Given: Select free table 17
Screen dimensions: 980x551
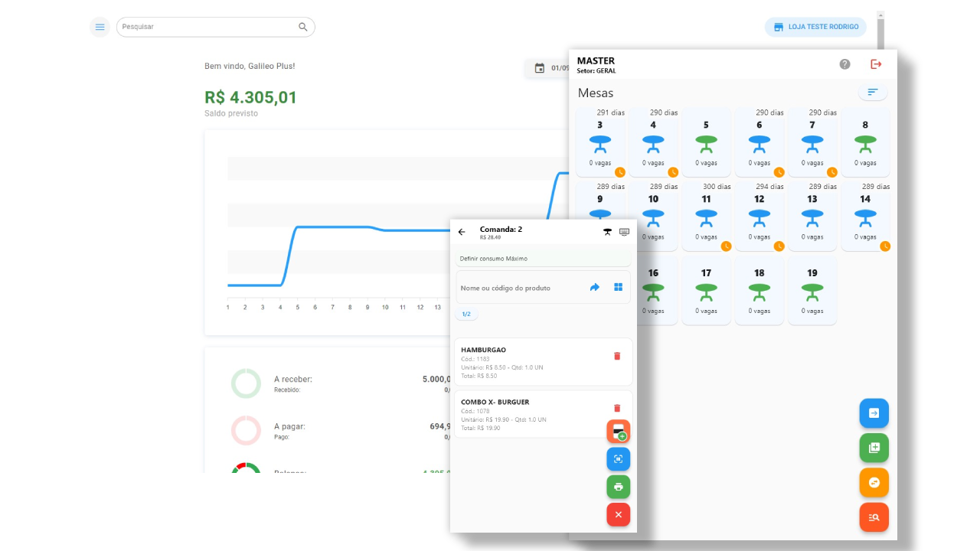Looking at the screenshot, I should [706, 291].
